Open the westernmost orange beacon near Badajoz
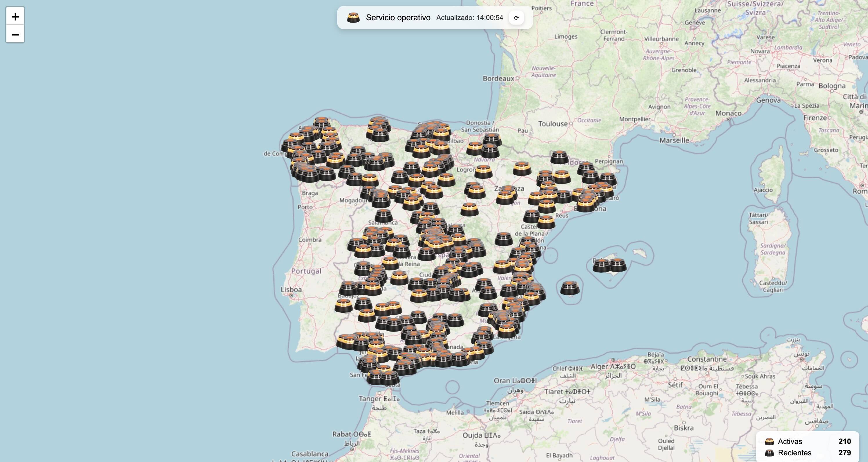This screenshot has height=462, width=868. (x=343, y=305)
